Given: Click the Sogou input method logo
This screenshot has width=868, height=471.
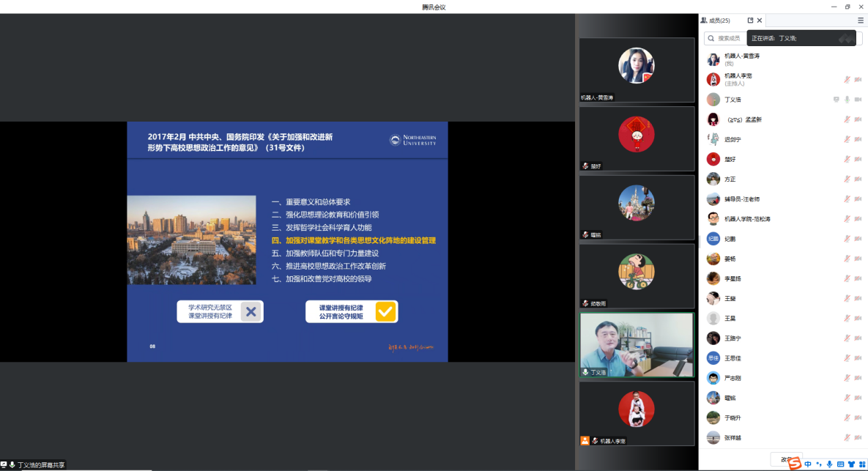Looking at the screenshot, I should (x=794, y=462).
